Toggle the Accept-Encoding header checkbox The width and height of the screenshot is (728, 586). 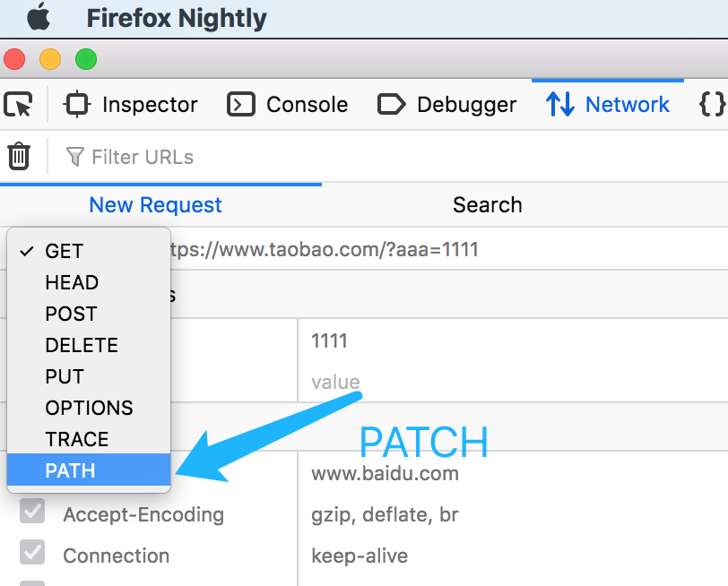tap(32, 511)
